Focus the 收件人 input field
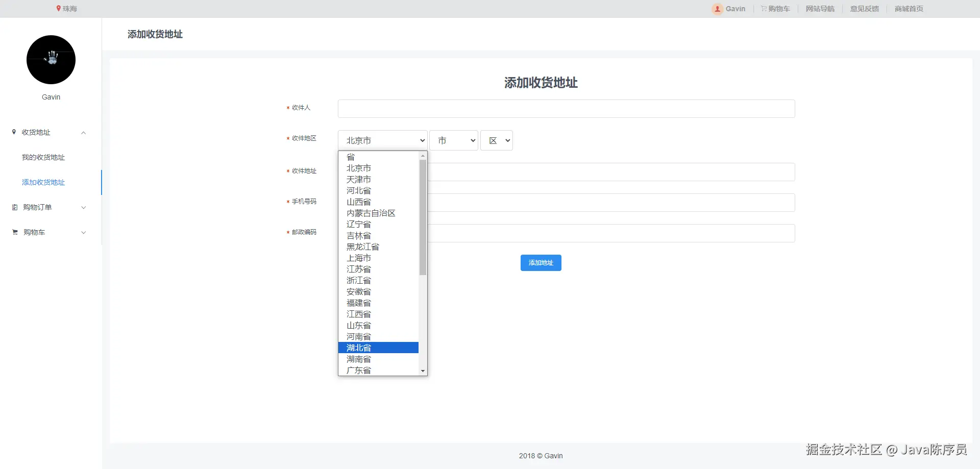Image resolution: width=980 pixels, height=469 pixels. [566, 109]
